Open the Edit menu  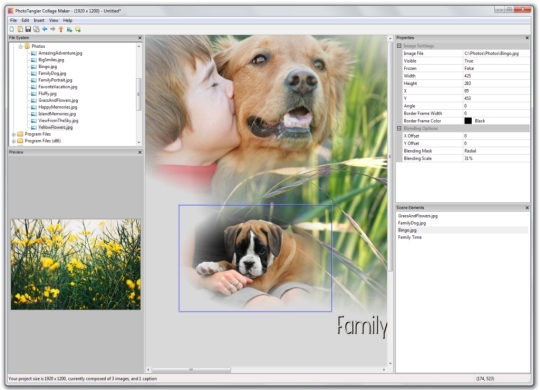pos(25,20)
